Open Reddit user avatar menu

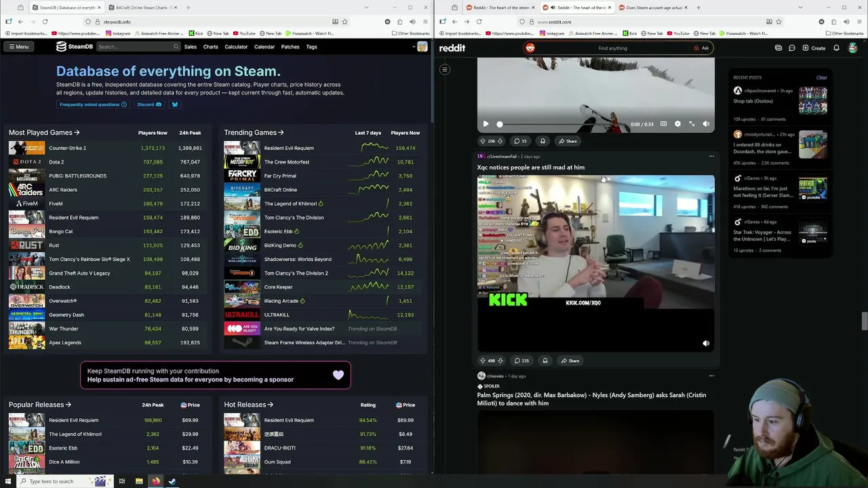click(853, 48)
